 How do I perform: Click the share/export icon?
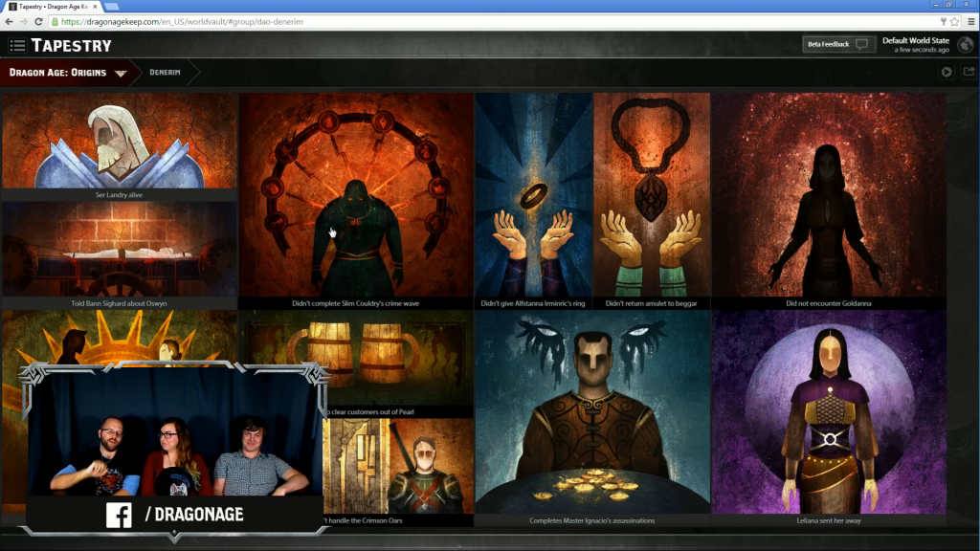click(x=969, y=72)
